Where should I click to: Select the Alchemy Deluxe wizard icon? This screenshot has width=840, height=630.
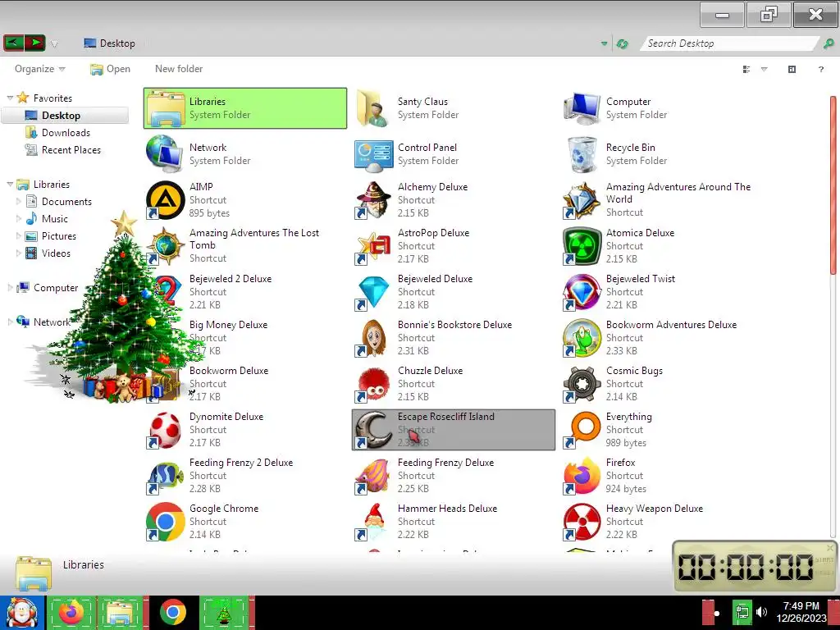coord(373,200)
